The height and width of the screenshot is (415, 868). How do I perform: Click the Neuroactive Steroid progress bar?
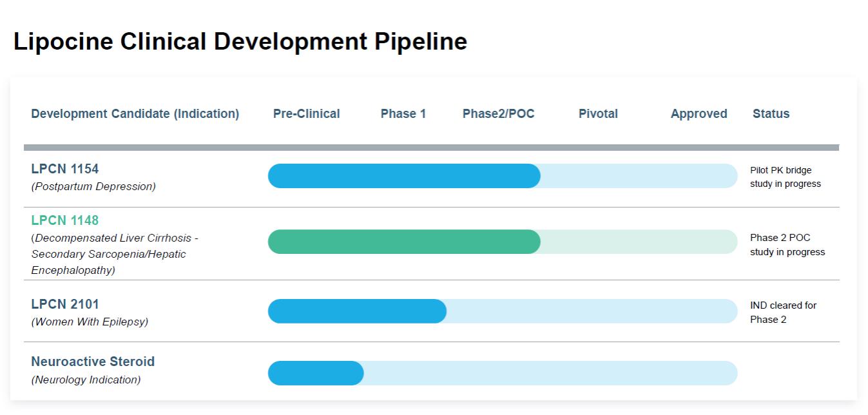pos(316,373)
